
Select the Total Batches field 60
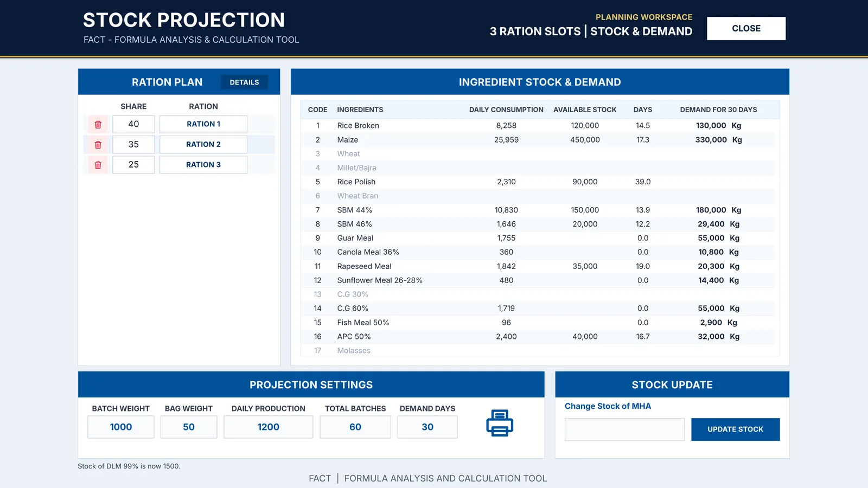[x=355, y=427]
